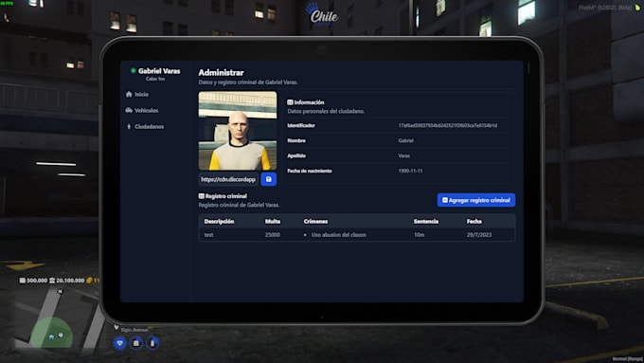
Task: Click the Descripción column header
Action: (x=219, y=221)
